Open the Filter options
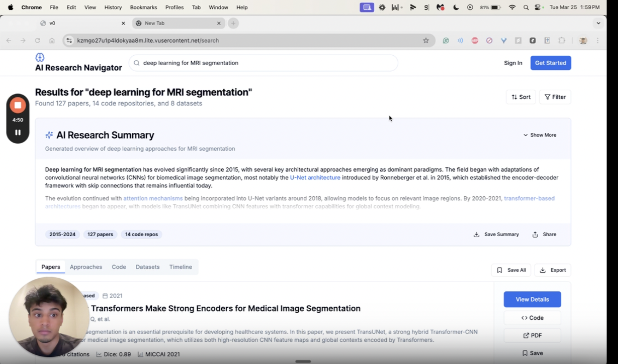 [555, 97]
